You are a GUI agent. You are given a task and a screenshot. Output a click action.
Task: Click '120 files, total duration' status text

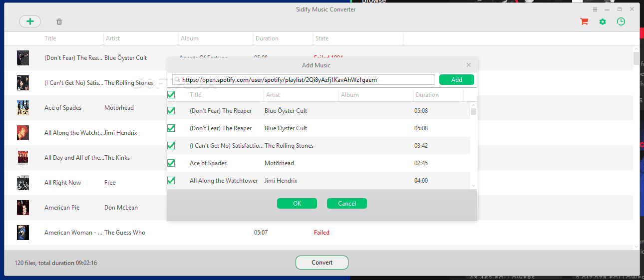click(55, 263)
